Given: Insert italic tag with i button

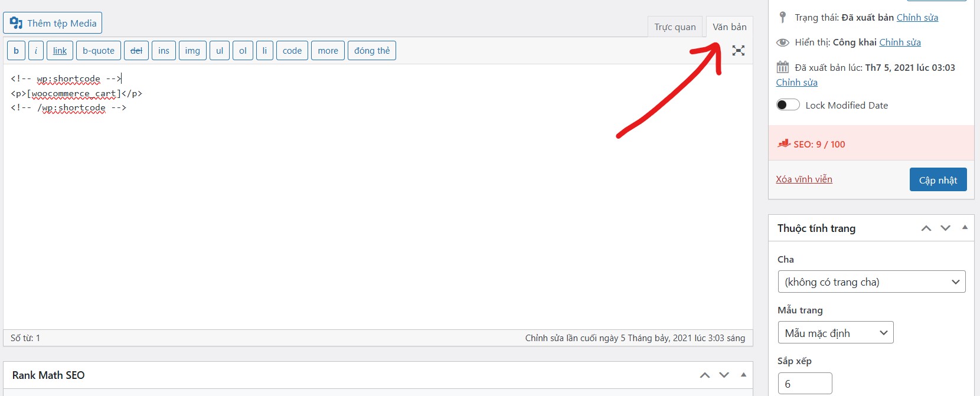Looking at the screenshot, I should pyautogui.click(x=35, y=51).
